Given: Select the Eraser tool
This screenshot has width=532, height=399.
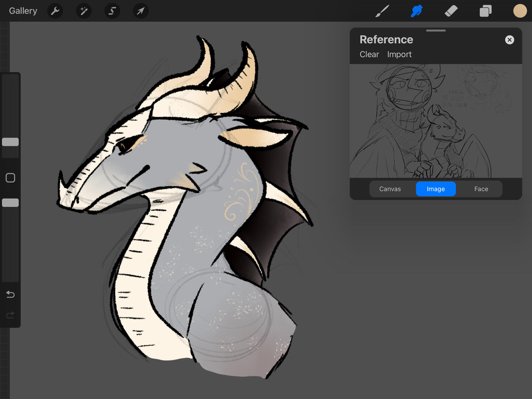Looking at the screenshot, I should (451, 11).
